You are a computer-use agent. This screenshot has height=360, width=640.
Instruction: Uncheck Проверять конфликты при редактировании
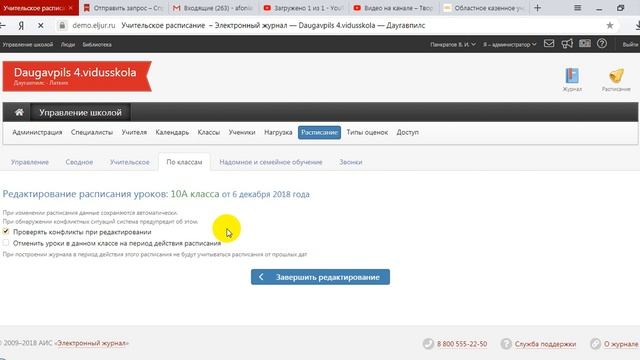(6, 231)
